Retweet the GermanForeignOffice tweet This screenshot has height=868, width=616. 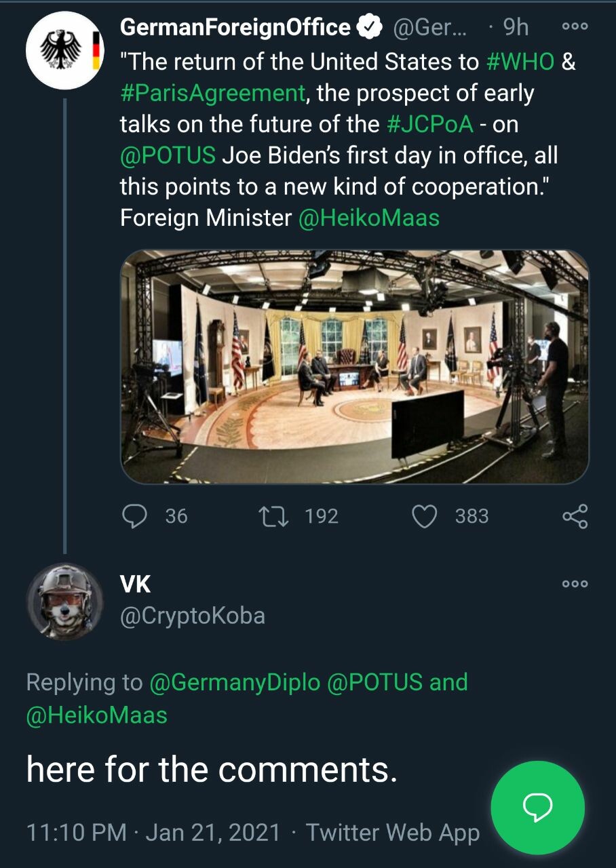click(x=275, y=517)
